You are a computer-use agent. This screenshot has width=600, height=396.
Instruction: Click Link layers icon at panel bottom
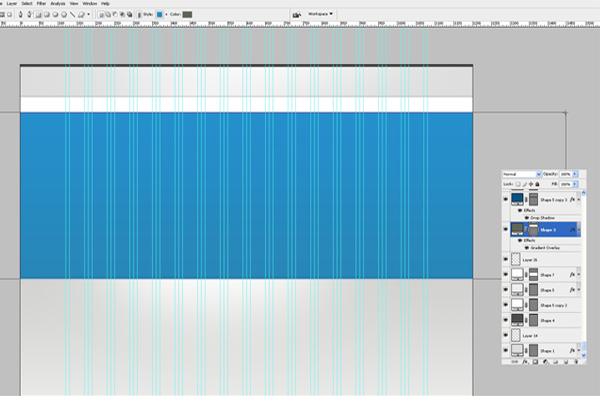515,362
